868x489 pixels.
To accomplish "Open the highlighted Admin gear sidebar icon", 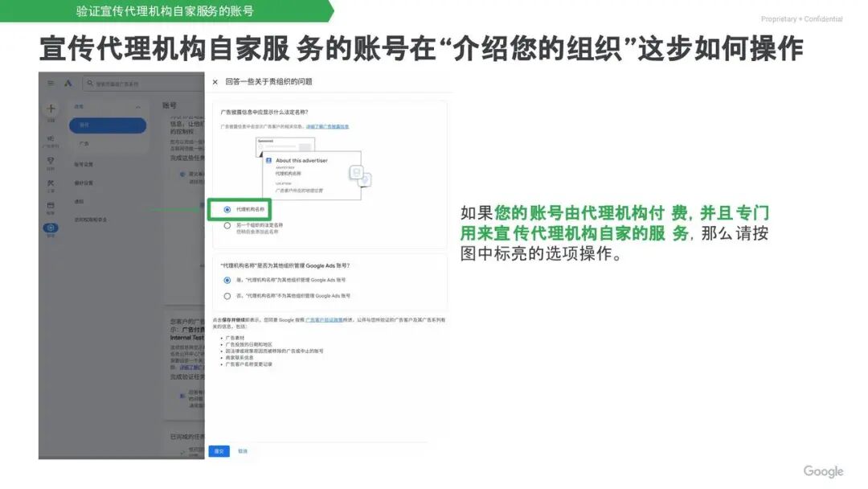I will pyautogui.click(x=51, y=228).
